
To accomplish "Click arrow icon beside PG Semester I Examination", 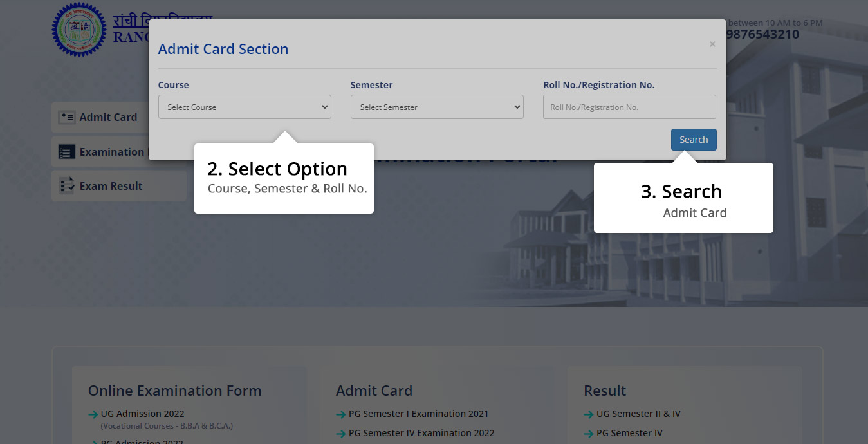I will [341, 414].
